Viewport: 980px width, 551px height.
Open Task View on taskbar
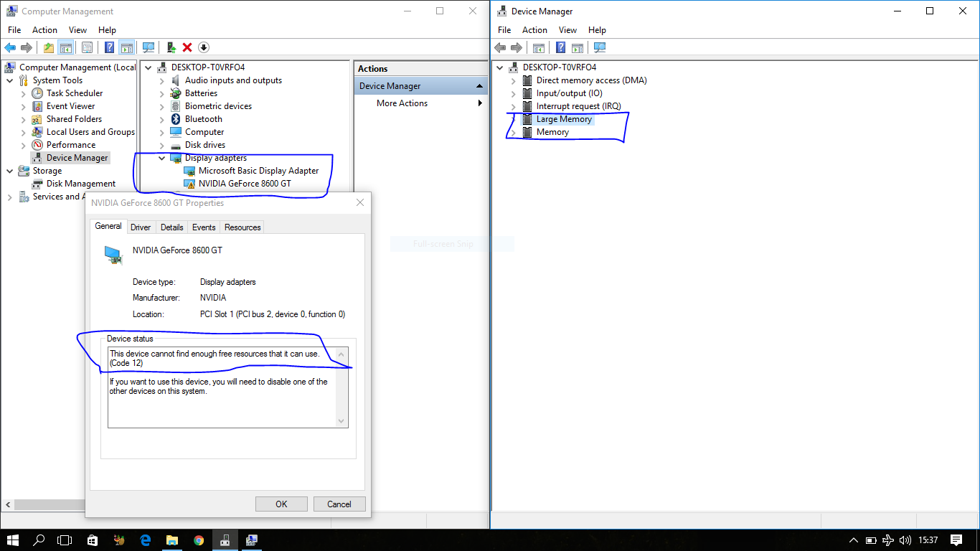[65, 540]
